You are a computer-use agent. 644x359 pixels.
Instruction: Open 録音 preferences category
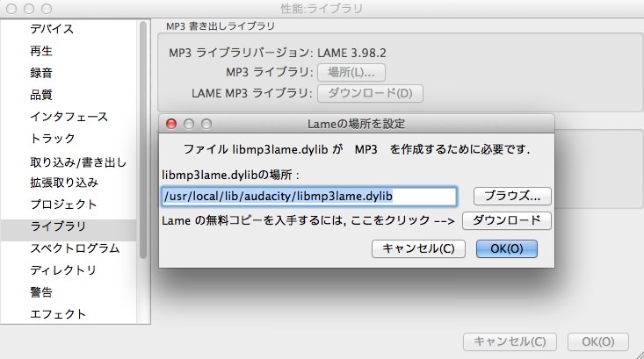41,73
